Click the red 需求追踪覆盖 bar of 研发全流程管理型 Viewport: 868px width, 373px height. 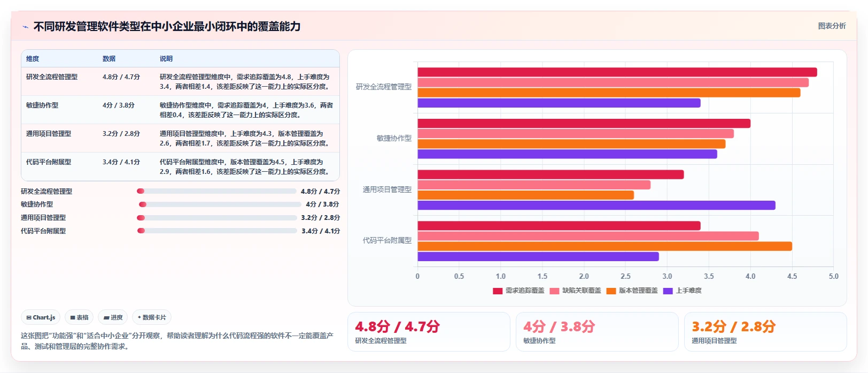click(617, 72)
